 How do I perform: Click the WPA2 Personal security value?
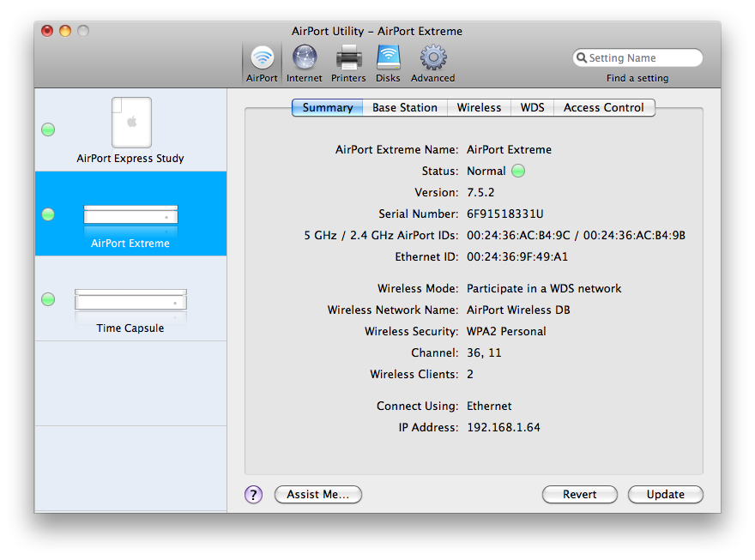click(x=506, y=332)
